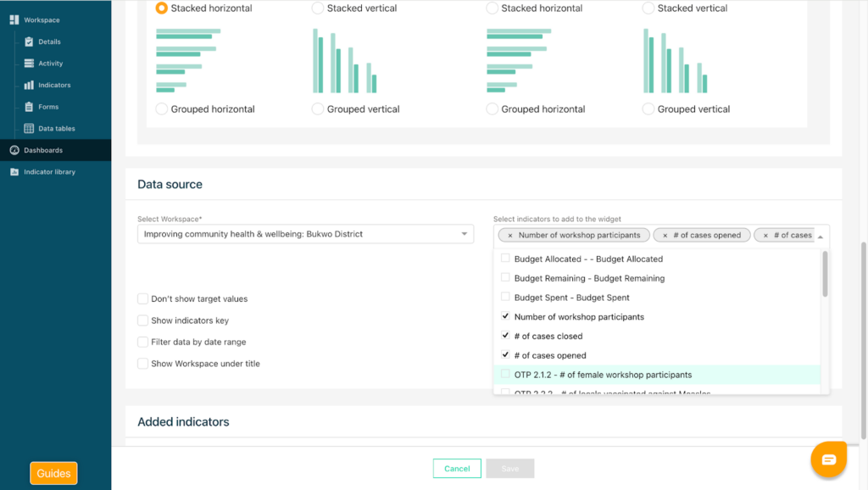
Task: Open Details via its clipboard icon
Action: (29, 42)
